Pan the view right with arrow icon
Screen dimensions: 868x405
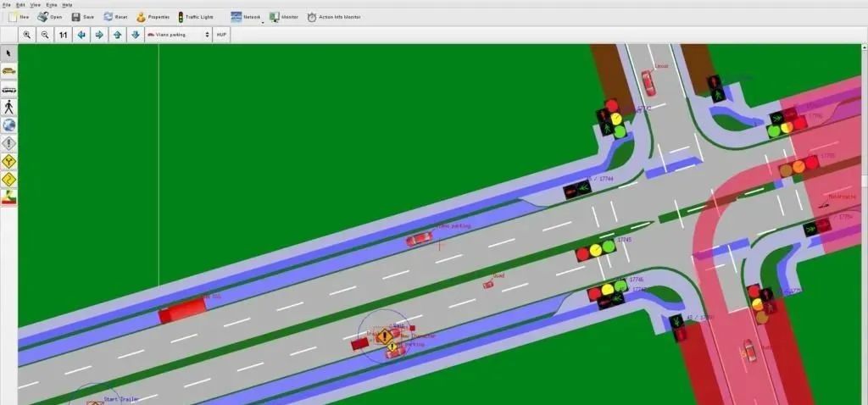click(x=99, y=35)
